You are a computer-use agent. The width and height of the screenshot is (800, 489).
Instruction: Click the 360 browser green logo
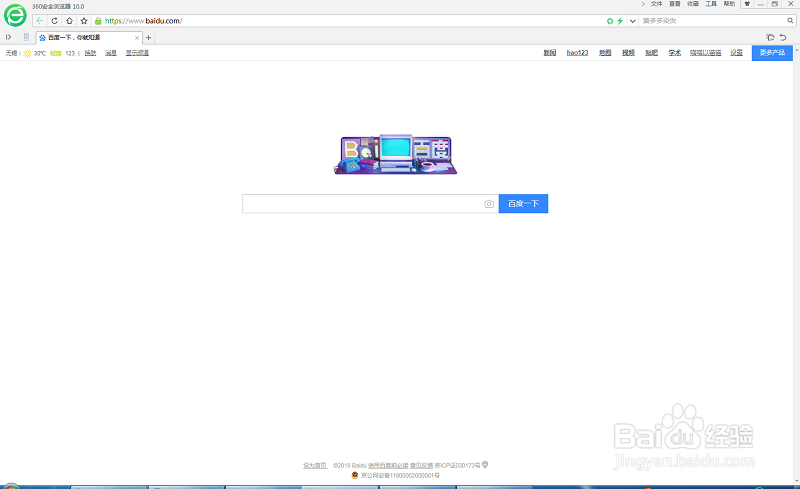tap(15, 15)
